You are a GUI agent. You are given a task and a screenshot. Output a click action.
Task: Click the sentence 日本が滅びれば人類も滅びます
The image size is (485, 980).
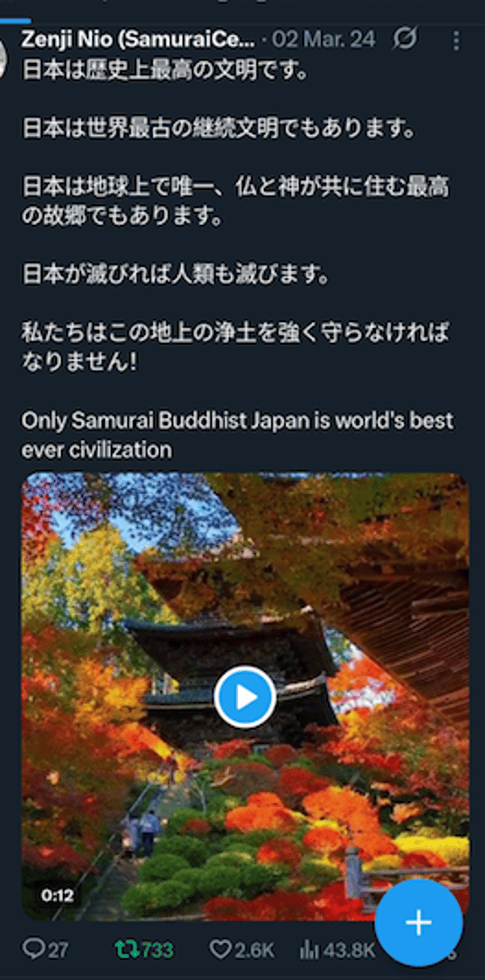[x=176, y=275]
